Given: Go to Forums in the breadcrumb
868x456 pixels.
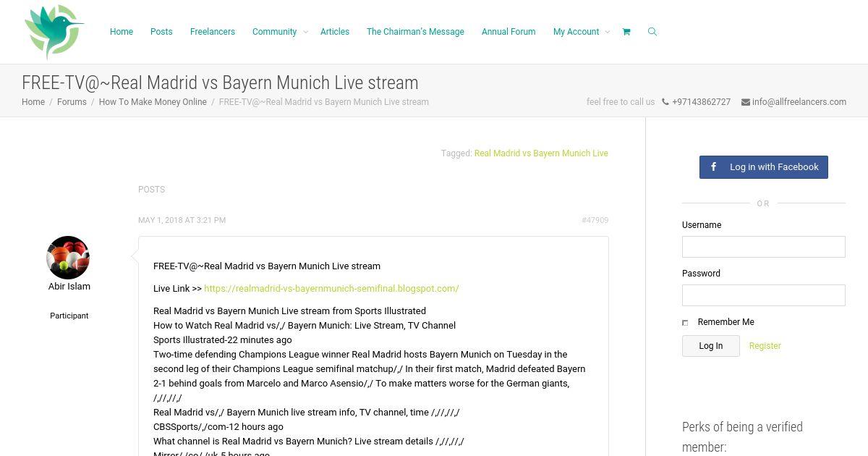Looking at the screenshot, I should [x=72, y=102].
